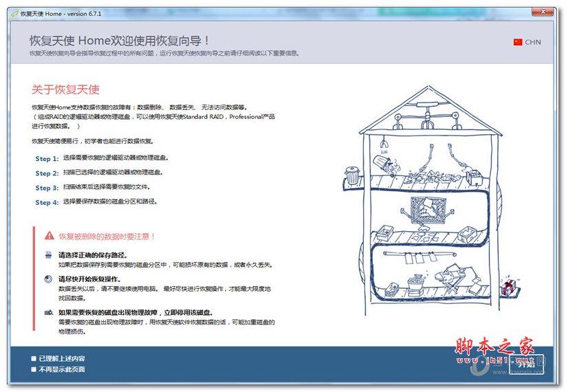Check the 已理解上述内容 checkbox

[x=34, y=358]
